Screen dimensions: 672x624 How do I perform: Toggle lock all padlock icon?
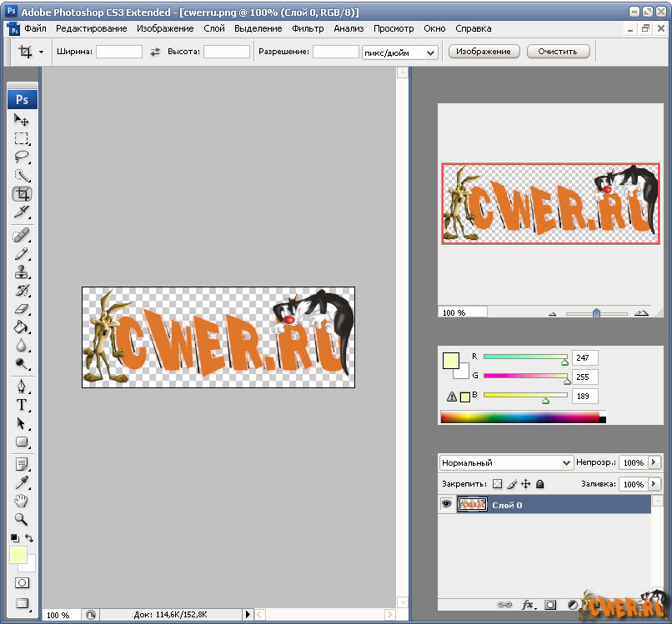point(539,484)
